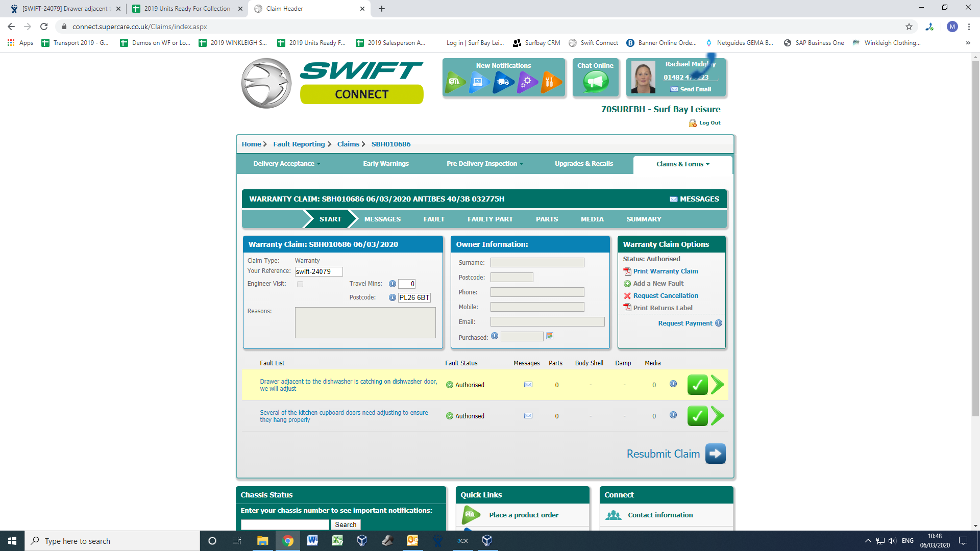Open the Claims & Forms dropdown

tap(682, 164)
